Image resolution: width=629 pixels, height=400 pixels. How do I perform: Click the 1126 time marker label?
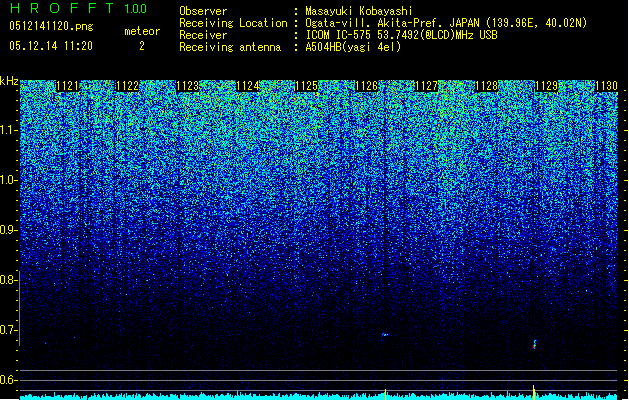pos(367,86)
